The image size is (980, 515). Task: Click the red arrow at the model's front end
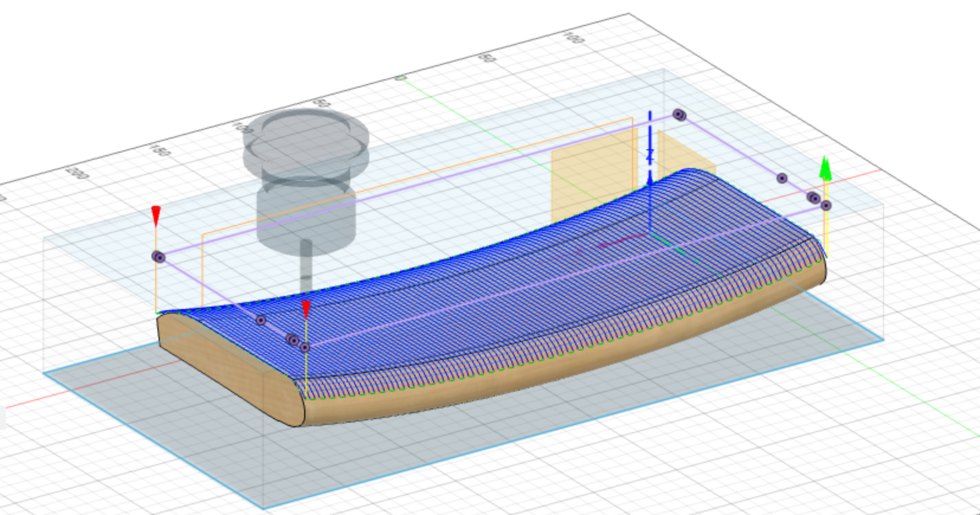pos(306,311)
